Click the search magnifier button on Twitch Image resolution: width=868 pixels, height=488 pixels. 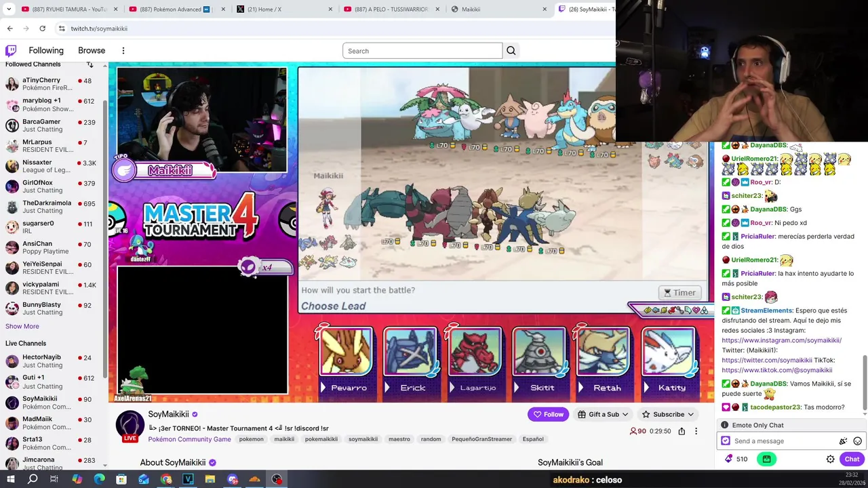[511, 51]
